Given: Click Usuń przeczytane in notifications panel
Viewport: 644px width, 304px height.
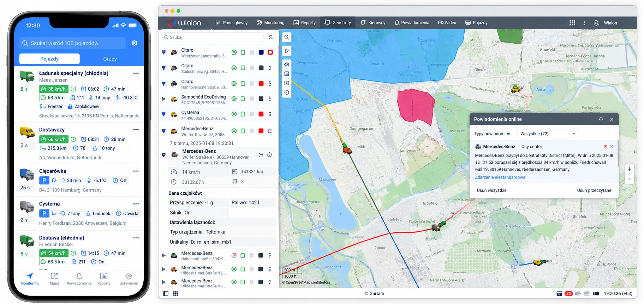Looking at the screenshot, I should pyautogui.click(x=594, y=190).
